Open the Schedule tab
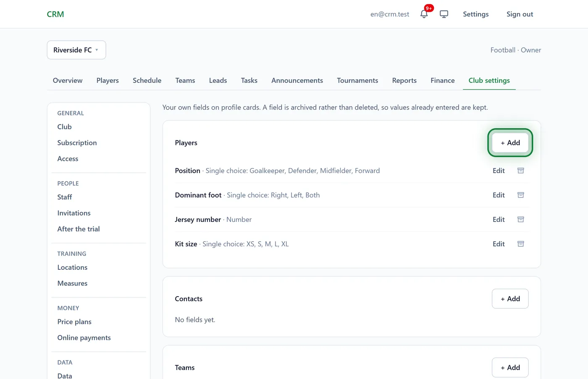The image size is (588, 379). click(x=147, y=80)
